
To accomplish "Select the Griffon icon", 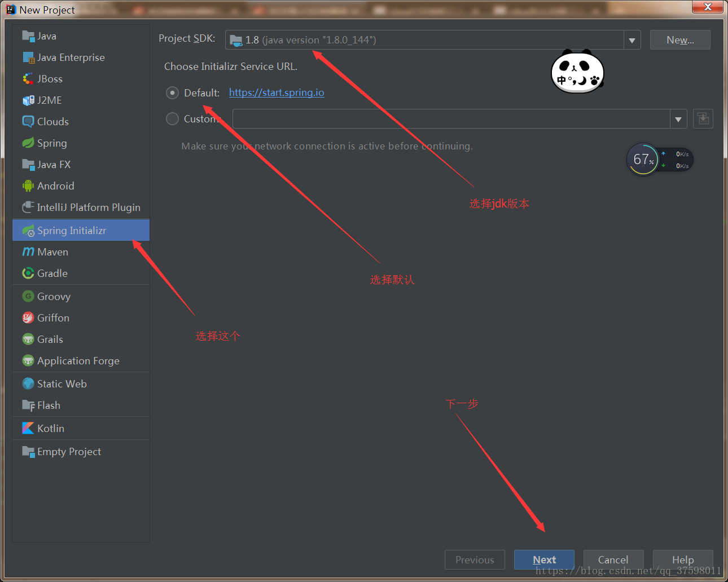I will [28, 318].
